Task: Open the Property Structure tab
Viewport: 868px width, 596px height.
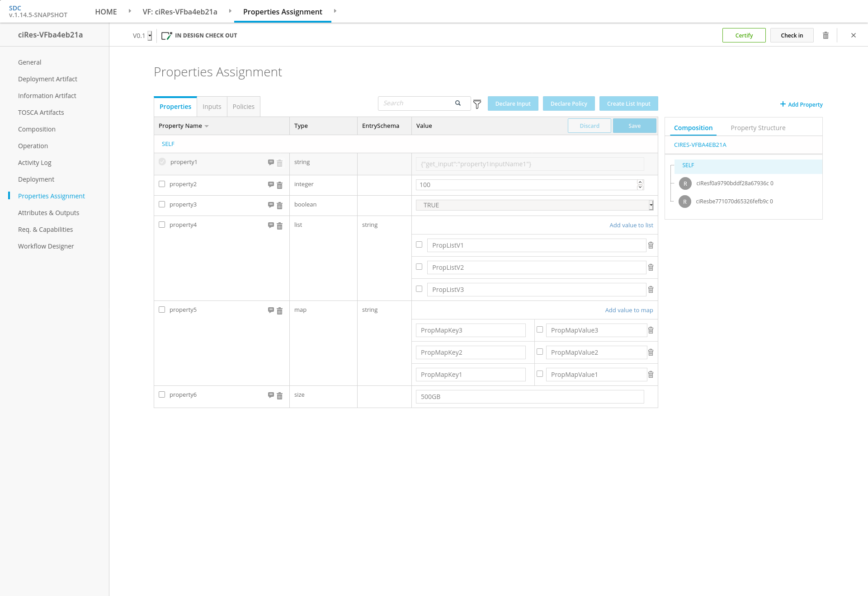Action: 758,128
